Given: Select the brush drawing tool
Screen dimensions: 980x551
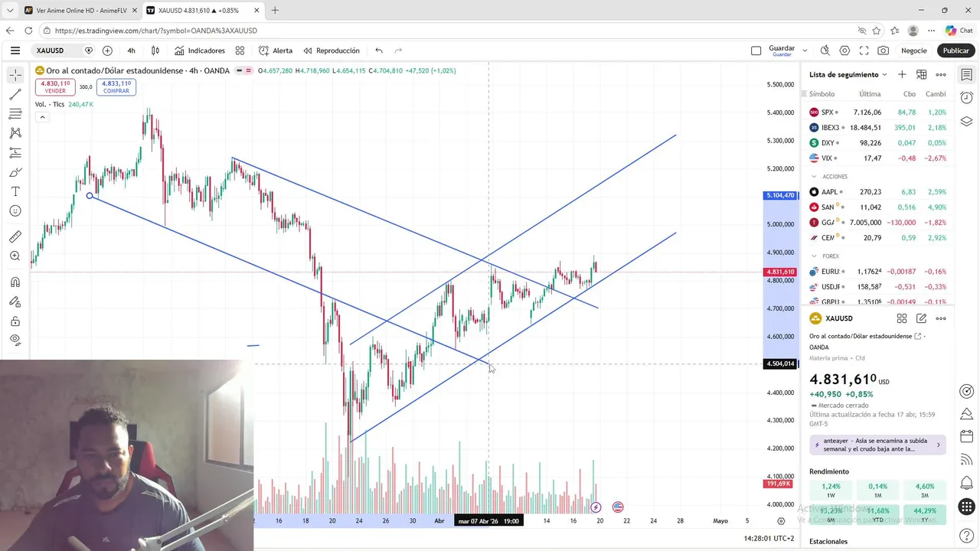Looking at the screenshot, I should 15,172.
